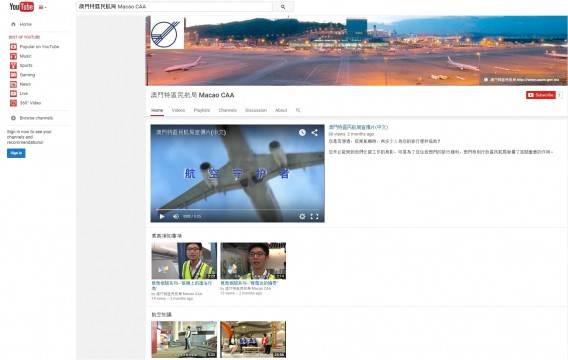Open first thumbnail with man in yellow vest
Screen dimensions: 568x360
[x=184, y=261]
